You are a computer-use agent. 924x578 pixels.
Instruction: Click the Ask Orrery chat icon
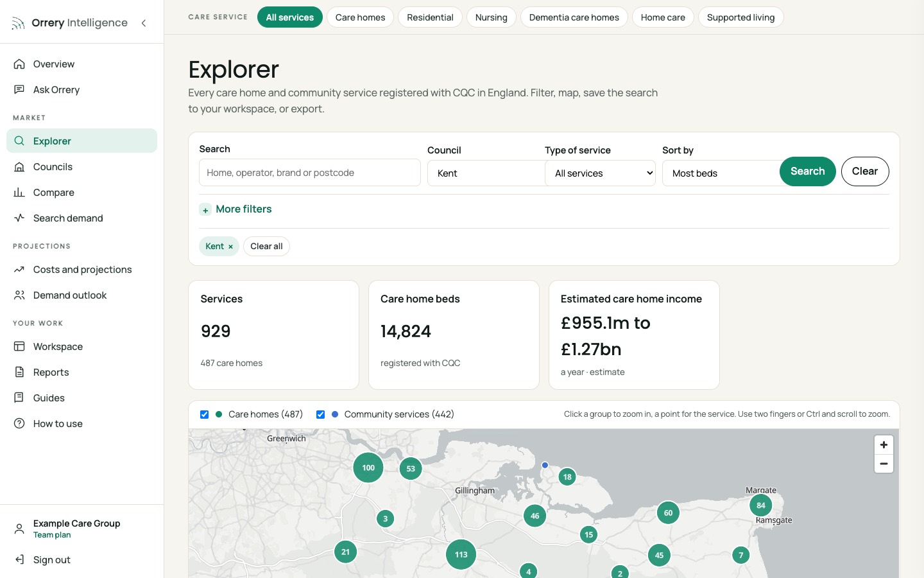(19, 90)
